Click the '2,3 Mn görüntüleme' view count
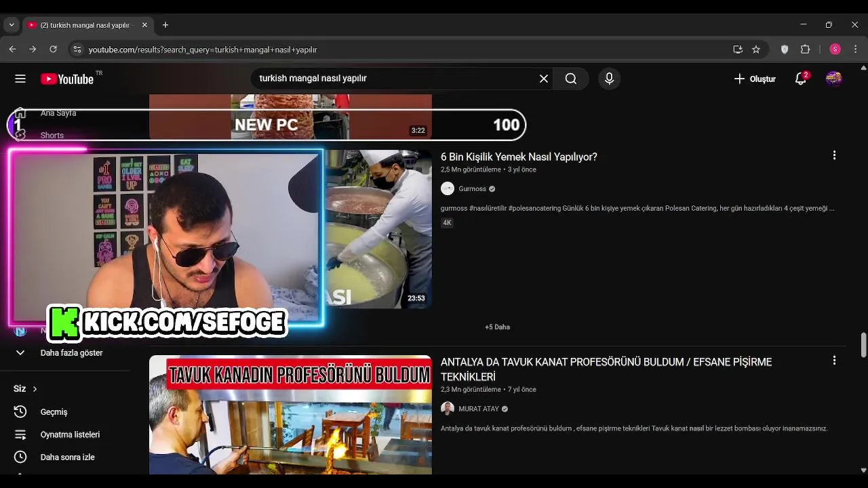This screenshot has height=488, width=868. 471,390
